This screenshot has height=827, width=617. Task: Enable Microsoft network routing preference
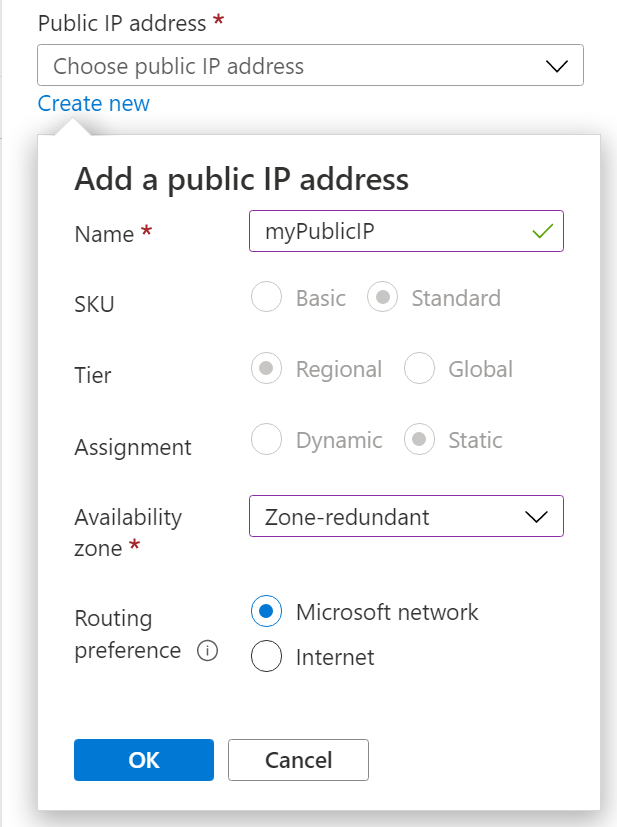265,611
